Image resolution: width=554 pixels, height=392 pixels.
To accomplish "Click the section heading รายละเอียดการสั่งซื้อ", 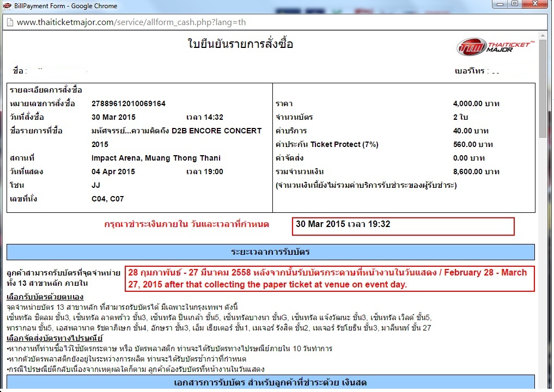I will click(x=46, y=90).
